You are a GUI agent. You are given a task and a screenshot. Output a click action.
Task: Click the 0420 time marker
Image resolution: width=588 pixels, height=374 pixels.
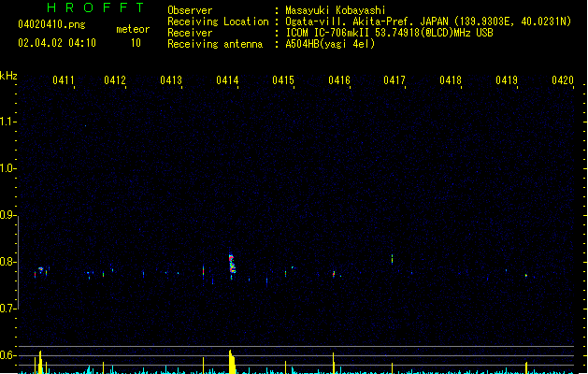tap(563, 80)
